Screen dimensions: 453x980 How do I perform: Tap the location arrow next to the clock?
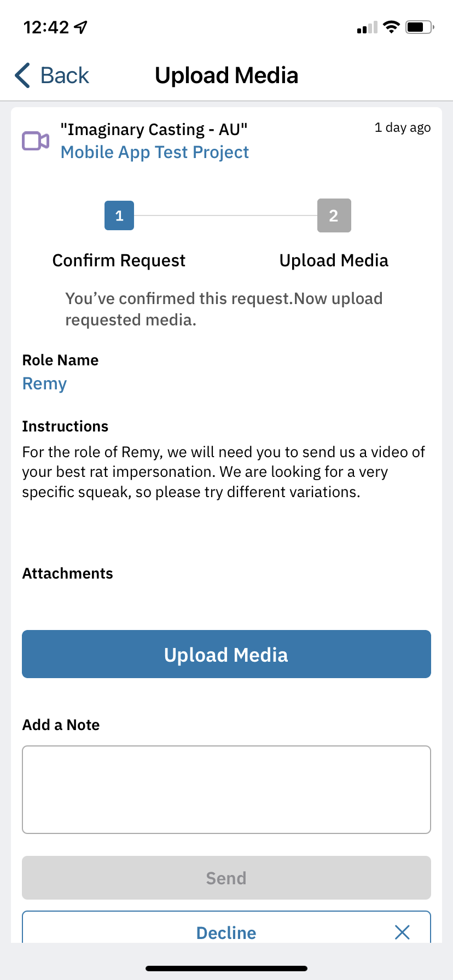coord(81,27)
